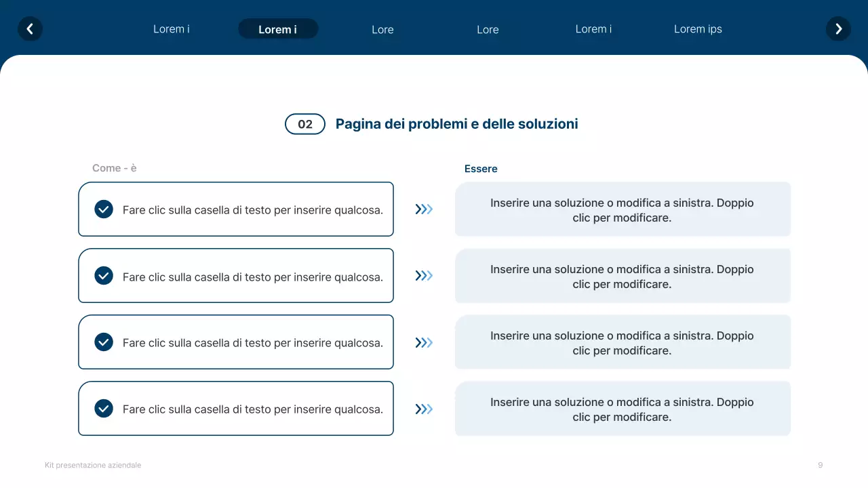Click the previous slide arrow button
This screenshot has width=868, height=488.
pos(30,29)
